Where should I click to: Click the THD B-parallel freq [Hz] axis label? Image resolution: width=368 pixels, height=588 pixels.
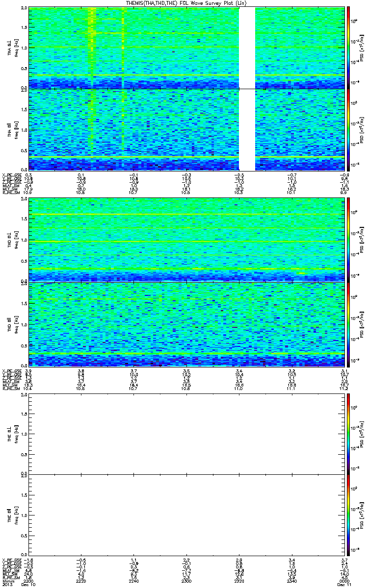coord(16,324)
